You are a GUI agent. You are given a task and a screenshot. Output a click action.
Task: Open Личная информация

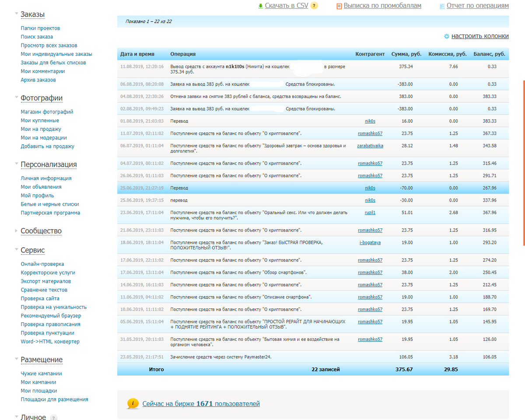[x=46, y=178]
